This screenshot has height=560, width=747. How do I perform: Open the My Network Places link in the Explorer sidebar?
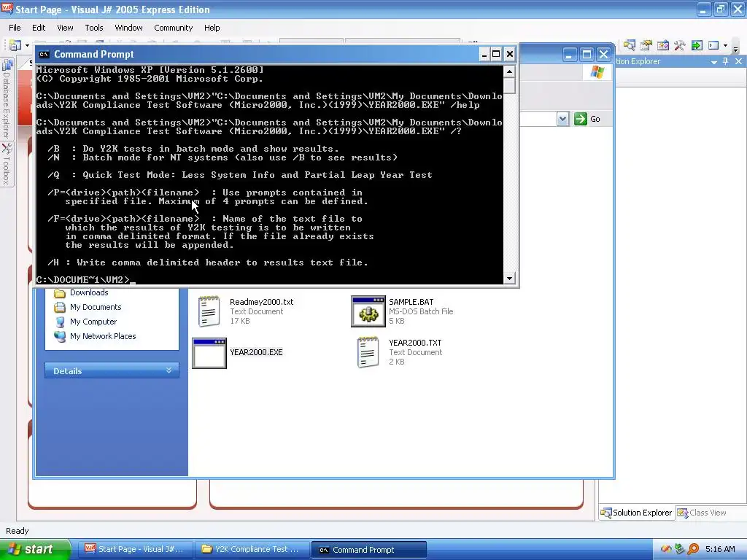pos(103,336)
